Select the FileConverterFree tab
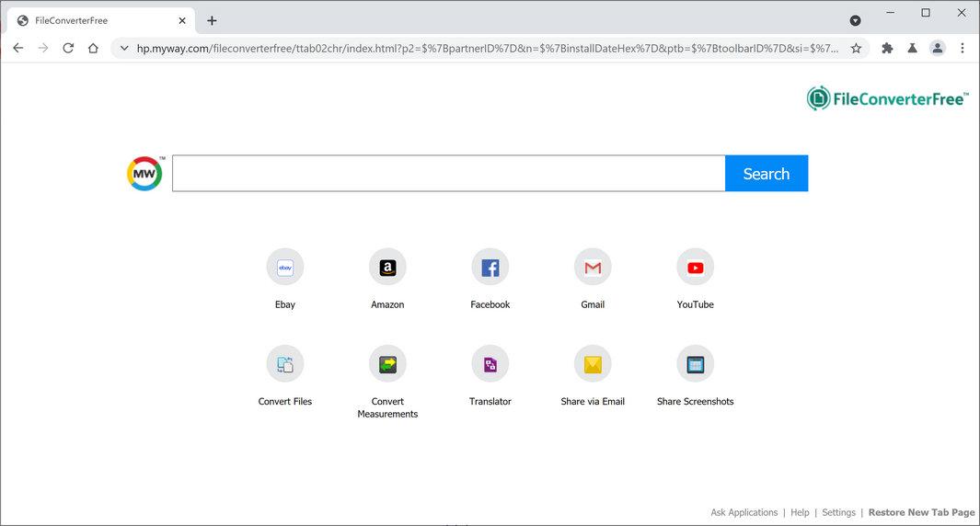 (101, 20)
